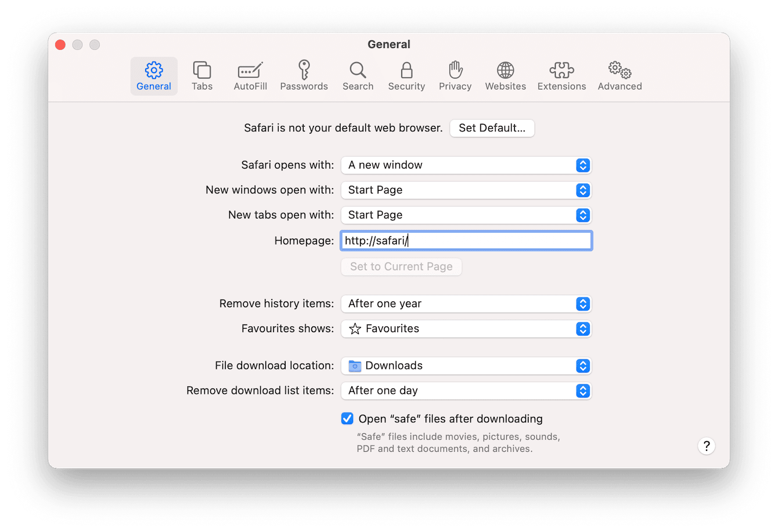Open the Advanced settings pane
778x532 pixels.
[x=619, y=76]
